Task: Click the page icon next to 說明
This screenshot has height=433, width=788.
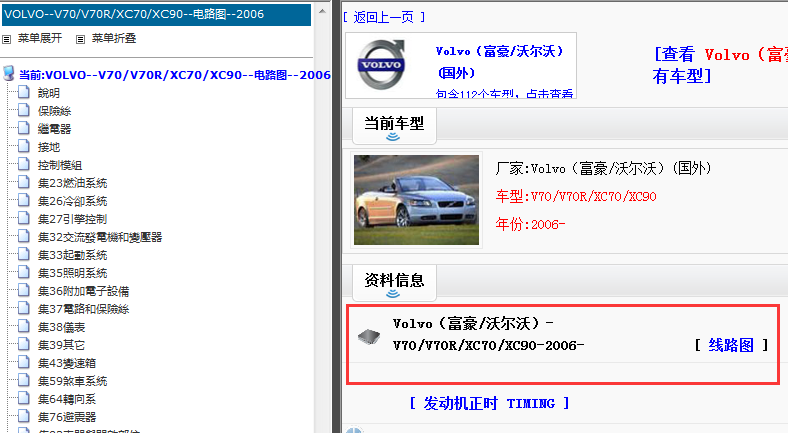Action: (x=24, y=92)
